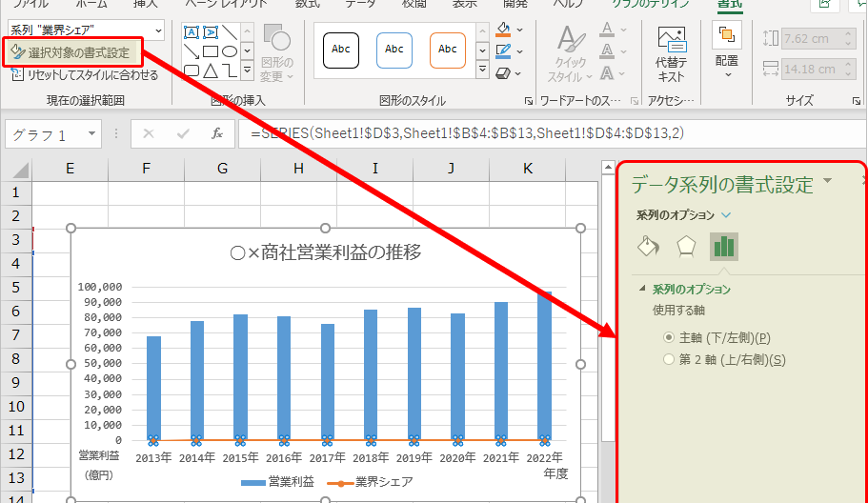Select the black outlined Abc shape style
Screen dimensions: 868x503
(341, 50)
